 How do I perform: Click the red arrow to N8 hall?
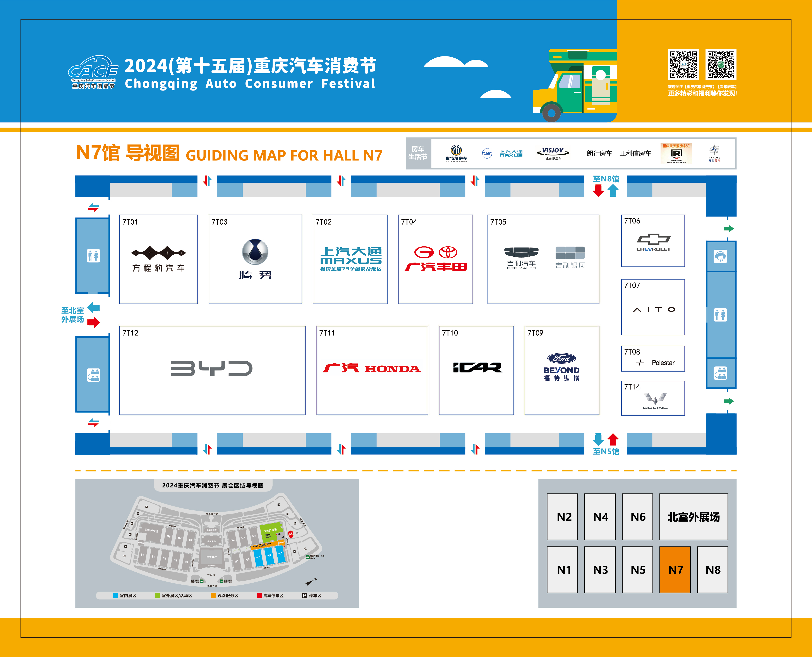(x=598, y=190)
